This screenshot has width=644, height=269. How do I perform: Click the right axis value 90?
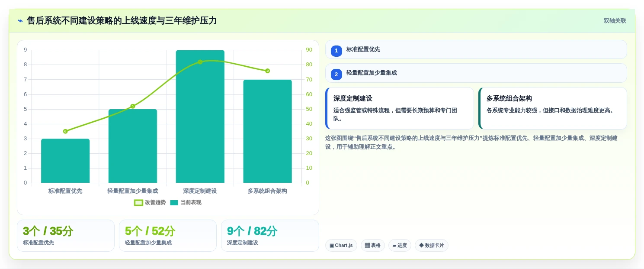(309, 50)
